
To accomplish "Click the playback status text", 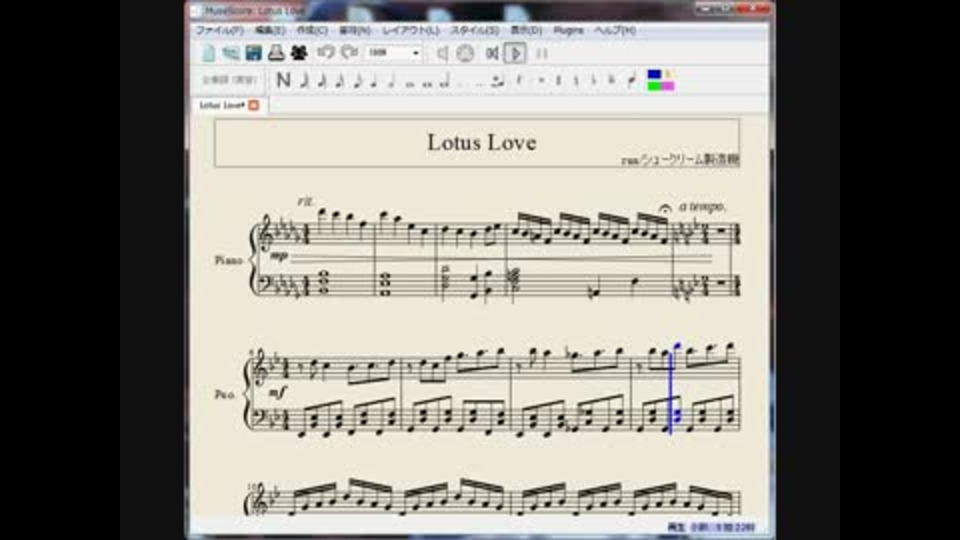I will point(711,527).
